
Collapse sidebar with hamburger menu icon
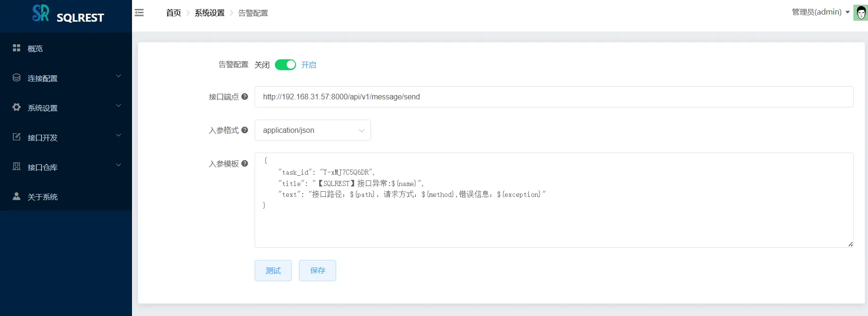pos(139,13)
